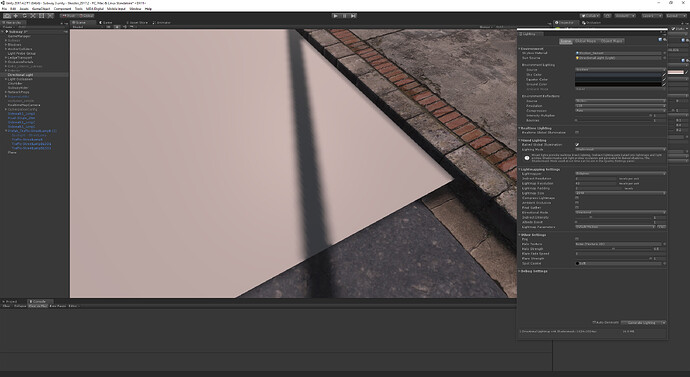Toggle Baked Global Illumination checkbox
690x377 pixels.
(577, 145)
